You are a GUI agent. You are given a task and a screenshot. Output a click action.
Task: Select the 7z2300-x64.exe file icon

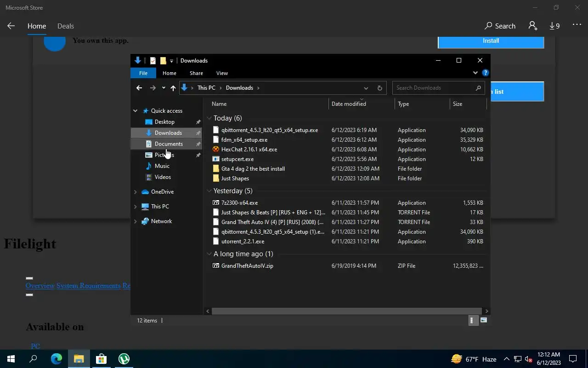click(x=216, y=203)
